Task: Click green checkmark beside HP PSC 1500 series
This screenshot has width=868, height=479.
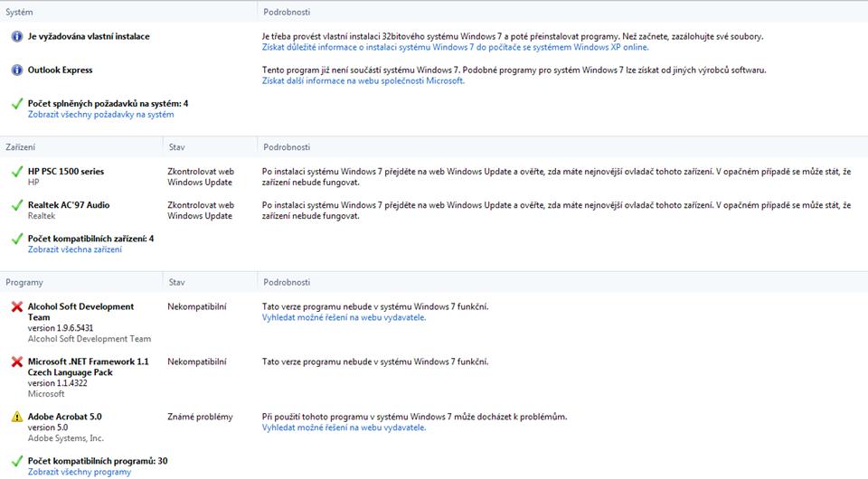Action: click(17, 172)
